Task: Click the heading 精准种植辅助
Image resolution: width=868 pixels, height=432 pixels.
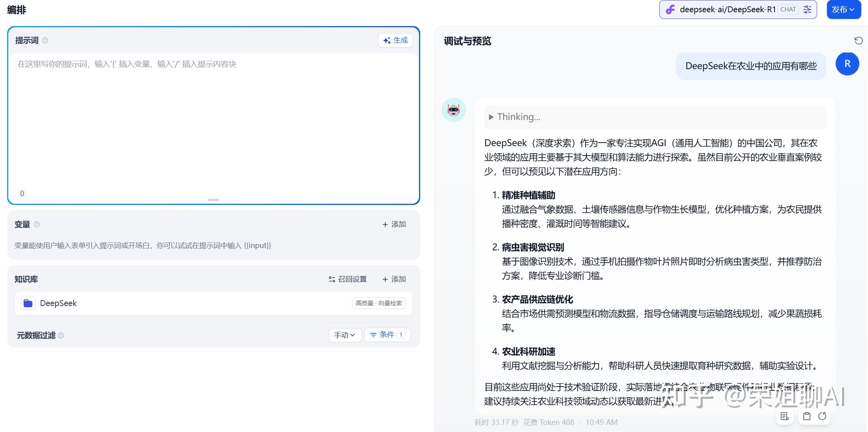Action: pos(528,195)
